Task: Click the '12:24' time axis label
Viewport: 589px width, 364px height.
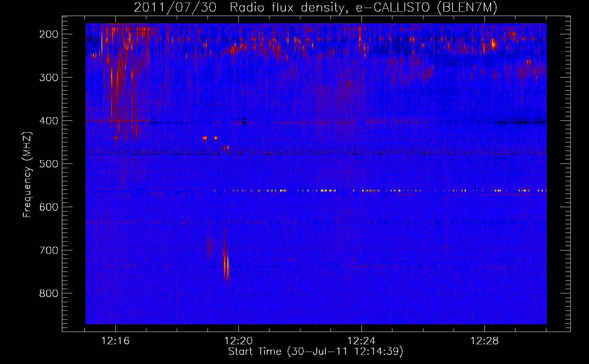Action: point(361,341)
